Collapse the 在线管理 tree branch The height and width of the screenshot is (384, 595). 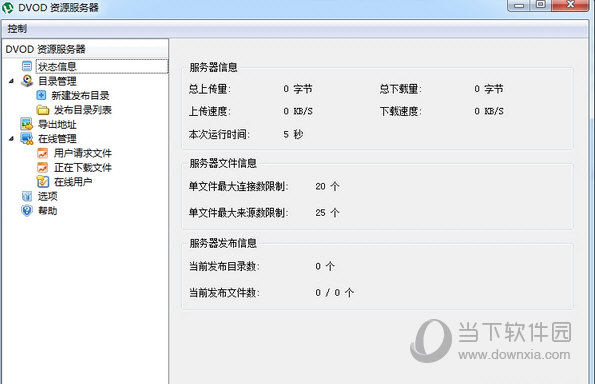tap(11, 138)
